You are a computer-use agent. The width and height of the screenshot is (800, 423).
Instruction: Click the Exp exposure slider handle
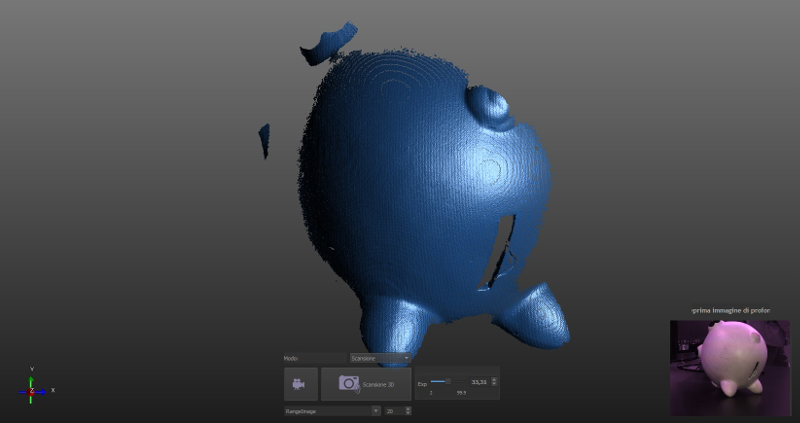click(x=448, y=381)
